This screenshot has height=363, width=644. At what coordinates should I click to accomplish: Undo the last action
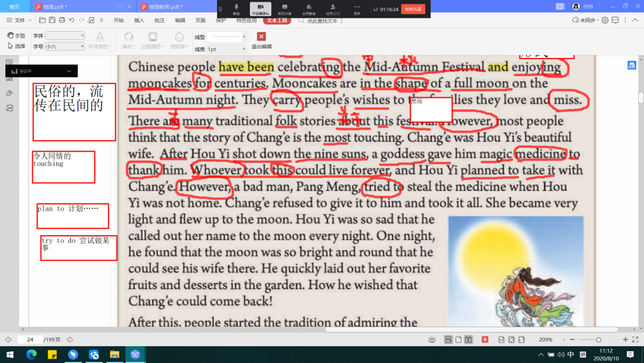coord(72,20)
